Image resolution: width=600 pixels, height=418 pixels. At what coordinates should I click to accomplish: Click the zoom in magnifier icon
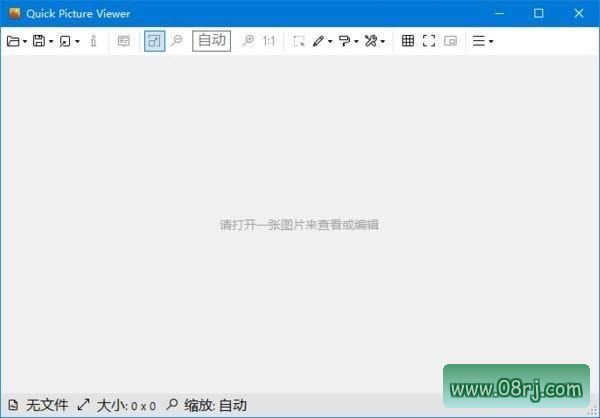click(248, 41)
